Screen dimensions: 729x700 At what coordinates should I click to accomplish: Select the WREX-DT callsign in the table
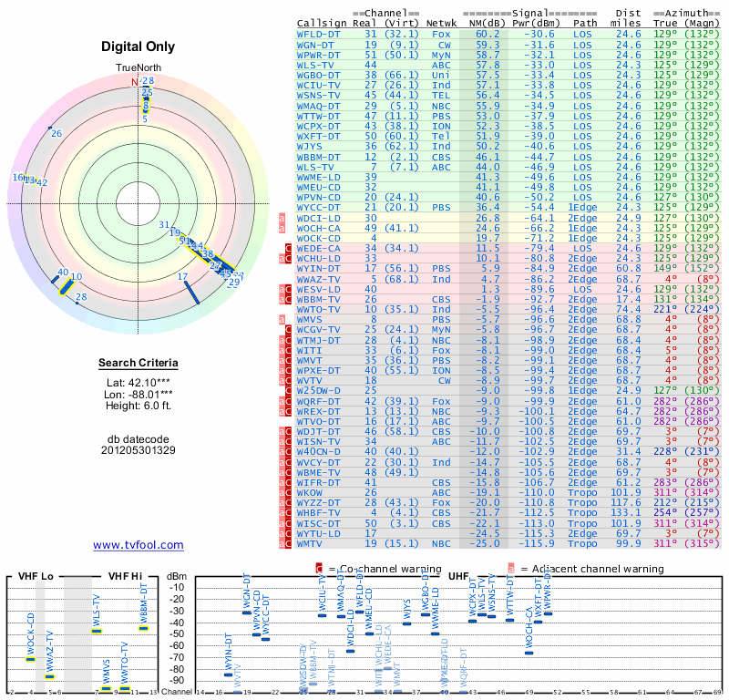click(x=318, y=412)
